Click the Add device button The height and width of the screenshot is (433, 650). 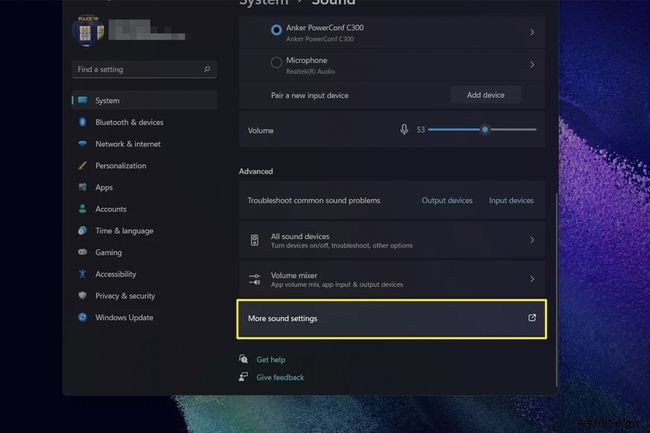[x=485, y=95]
